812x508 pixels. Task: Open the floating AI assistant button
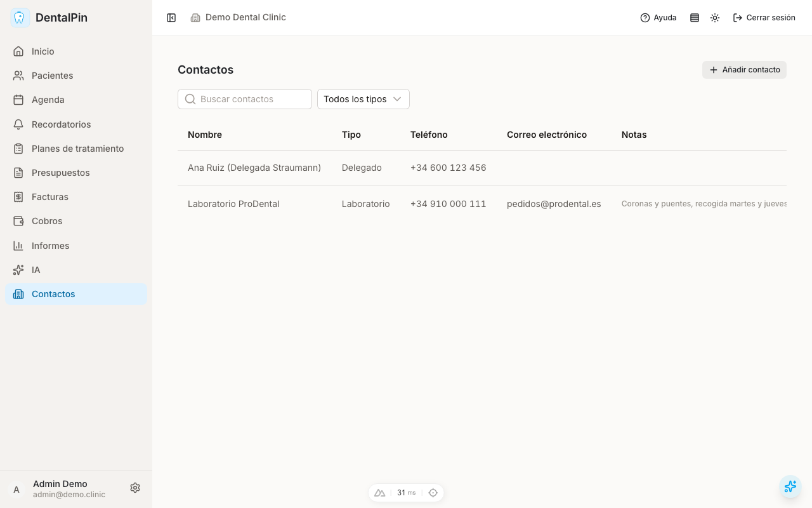click(790, 486)
